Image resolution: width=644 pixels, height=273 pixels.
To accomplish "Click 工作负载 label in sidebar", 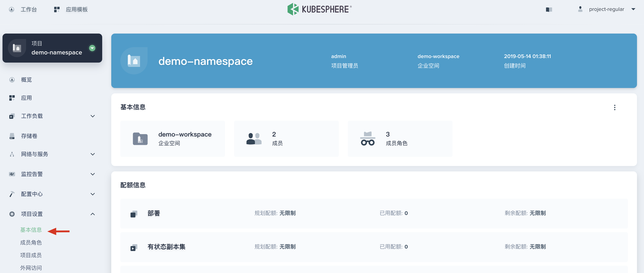I will [32, 116].
